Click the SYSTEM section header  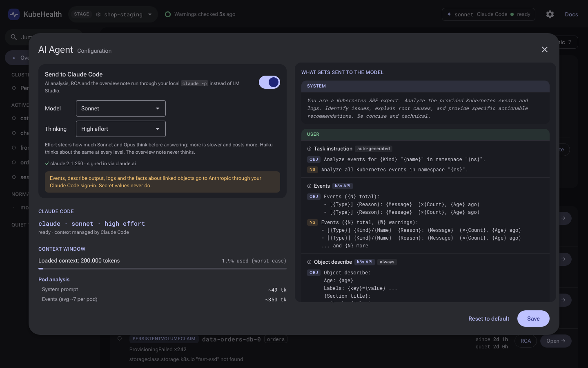[x=425, y=86]
